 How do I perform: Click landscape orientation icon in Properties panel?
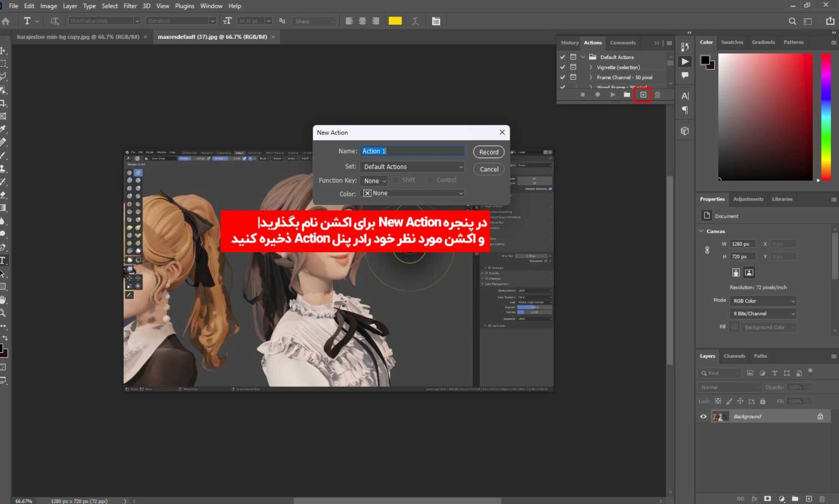pos(749,272)
